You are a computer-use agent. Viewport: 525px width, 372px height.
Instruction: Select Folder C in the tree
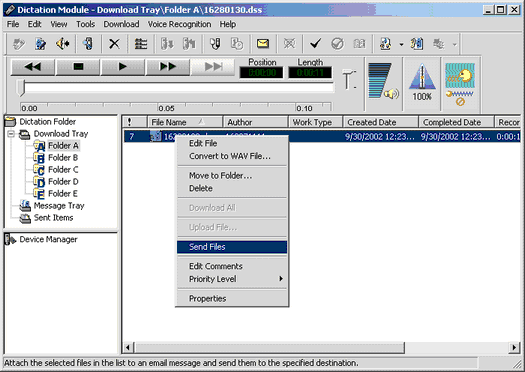[63, 170]
